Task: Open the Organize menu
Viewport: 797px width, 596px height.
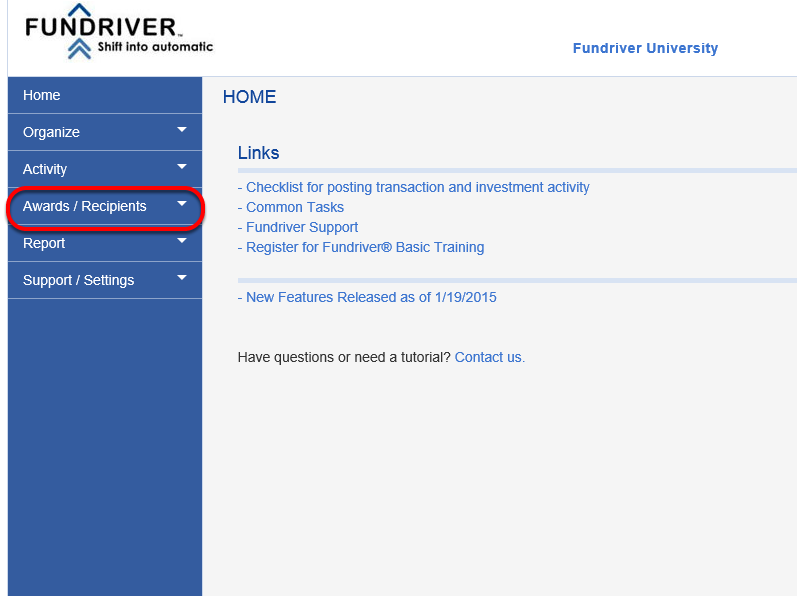Action: pos(105,132)
